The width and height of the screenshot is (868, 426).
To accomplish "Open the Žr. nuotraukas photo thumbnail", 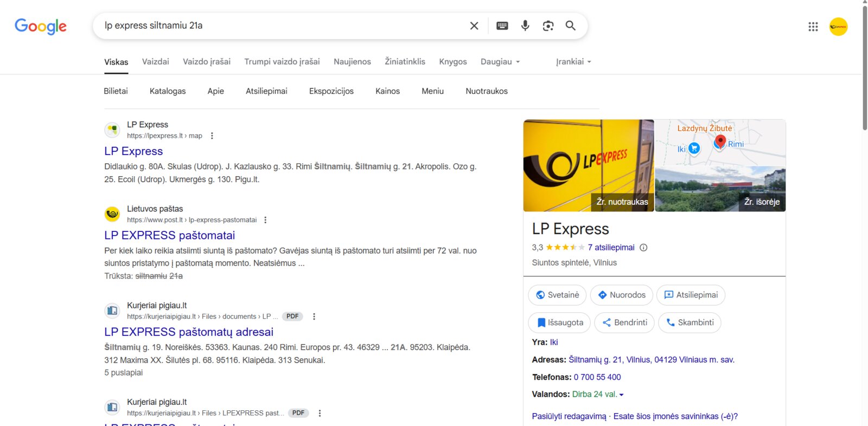I will coord(589,165).
